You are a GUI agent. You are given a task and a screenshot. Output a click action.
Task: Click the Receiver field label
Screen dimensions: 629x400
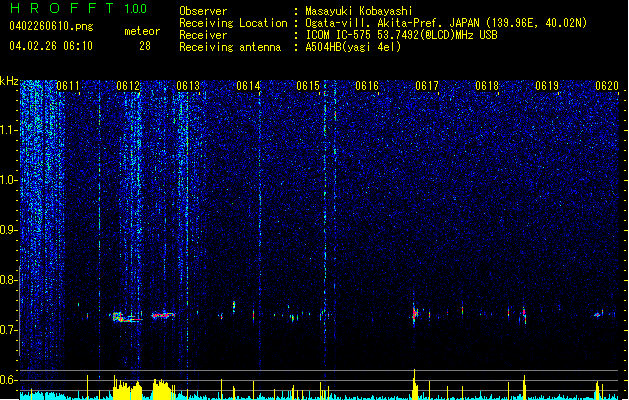click(x=203, y=35)
